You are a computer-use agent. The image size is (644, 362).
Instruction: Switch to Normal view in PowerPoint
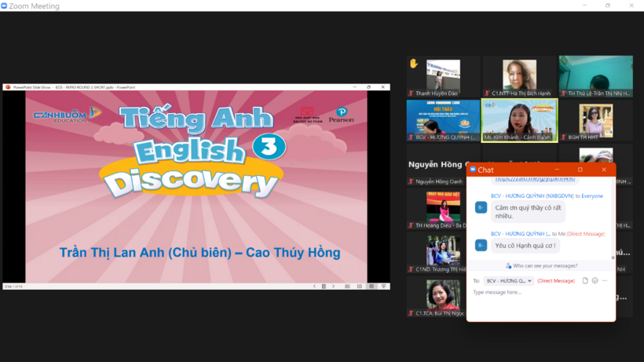[x=347, y=287]
